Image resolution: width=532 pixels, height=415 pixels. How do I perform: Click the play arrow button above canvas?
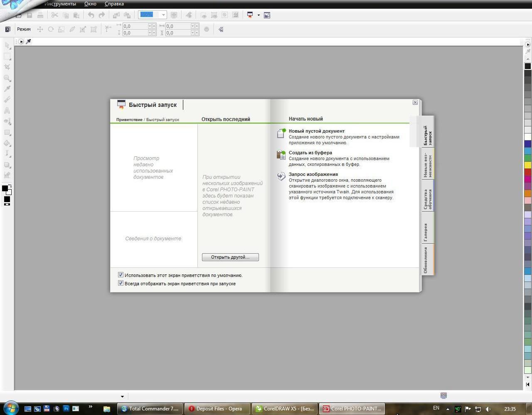point(21,41)
